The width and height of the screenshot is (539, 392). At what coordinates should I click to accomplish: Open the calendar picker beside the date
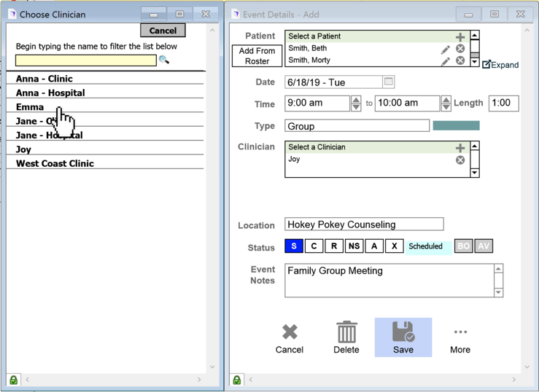389,82
